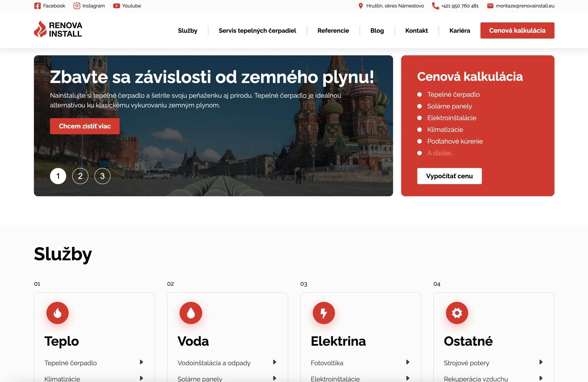Open Strojové potery link in Ostatné card
The height and width of the screenshot is (382, 588).
[x=466, y=363]
